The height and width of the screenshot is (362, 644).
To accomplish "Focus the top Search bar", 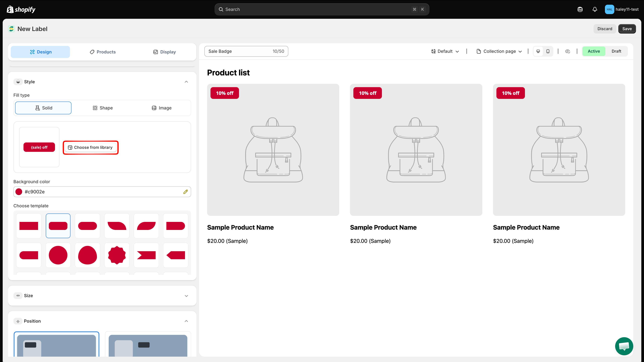I will pyautogui.click(x=322, y=9).
